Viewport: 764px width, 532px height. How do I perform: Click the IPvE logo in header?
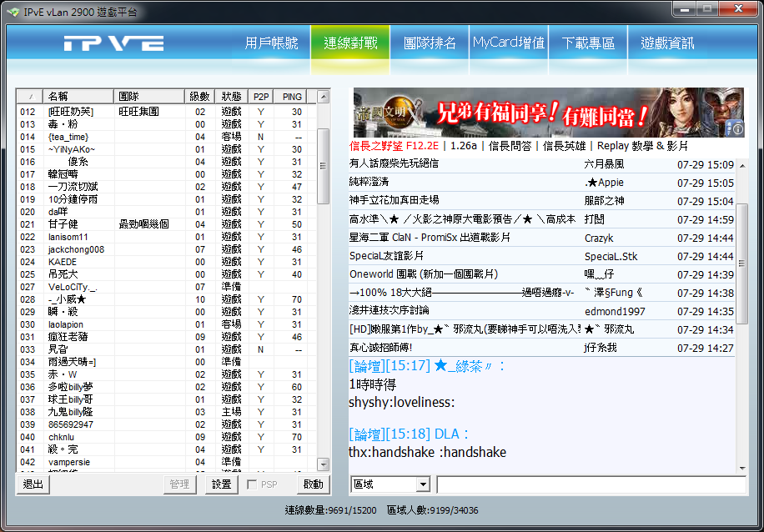tap(114, 44)
